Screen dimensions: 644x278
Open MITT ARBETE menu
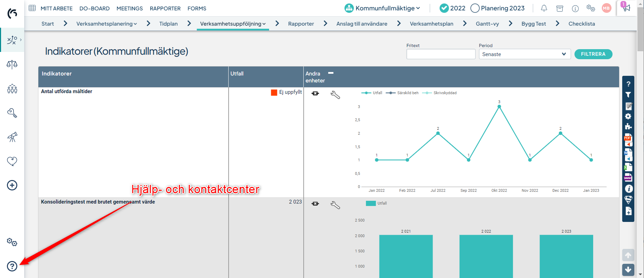pyautogui.click(x=57, y=8)
